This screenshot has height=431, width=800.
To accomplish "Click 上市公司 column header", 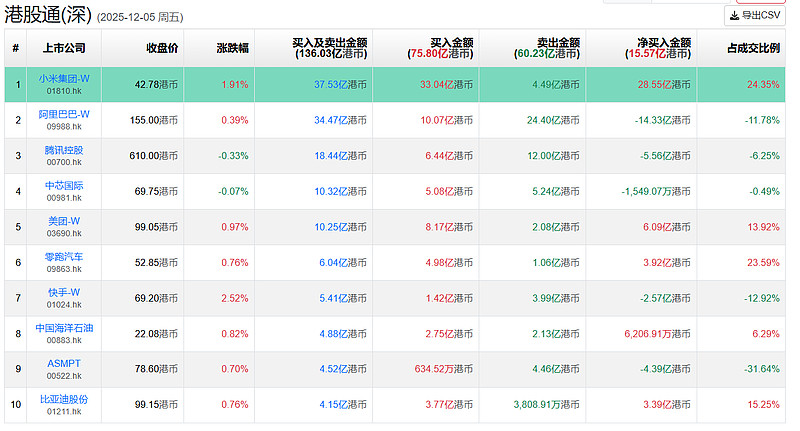I will (x=64, y=47).
